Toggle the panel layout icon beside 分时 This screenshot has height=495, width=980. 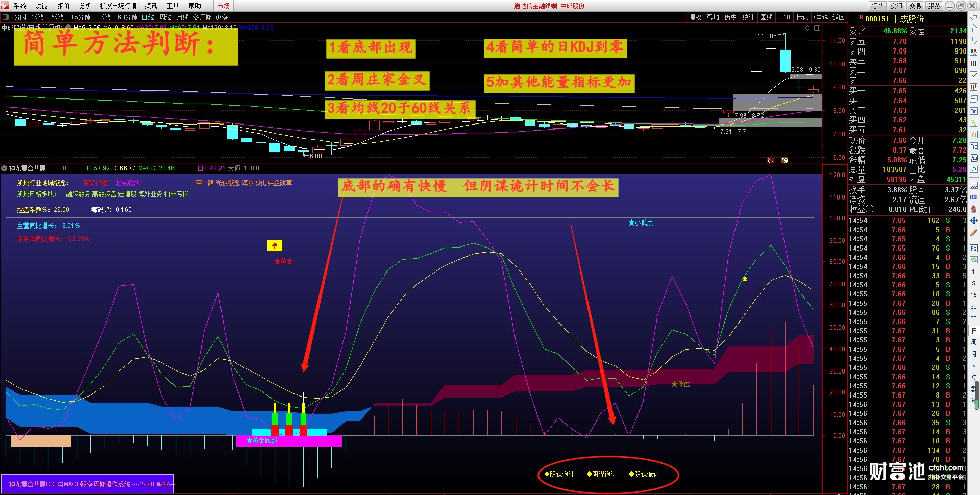click(x=6, y=17)
